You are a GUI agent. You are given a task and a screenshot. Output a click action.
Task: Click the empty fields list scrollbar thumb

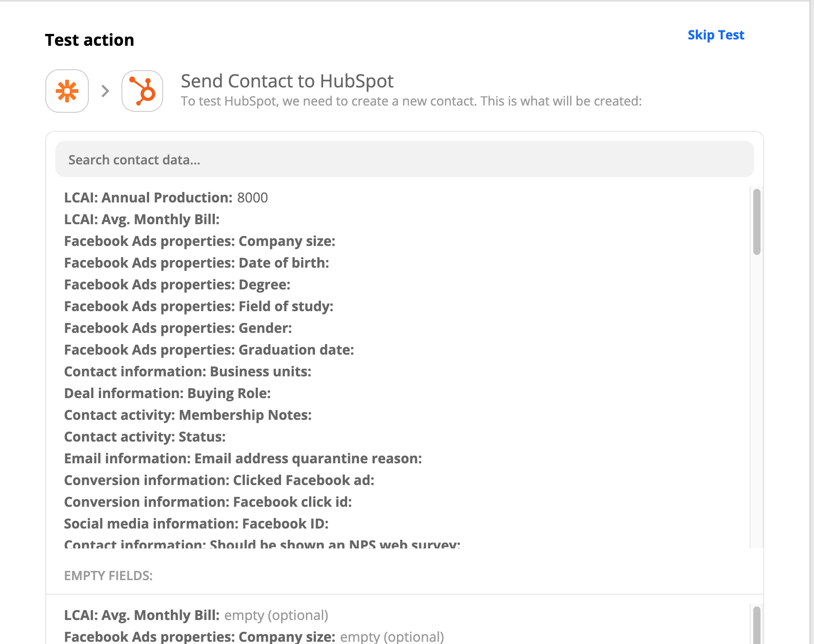[756, 625]
